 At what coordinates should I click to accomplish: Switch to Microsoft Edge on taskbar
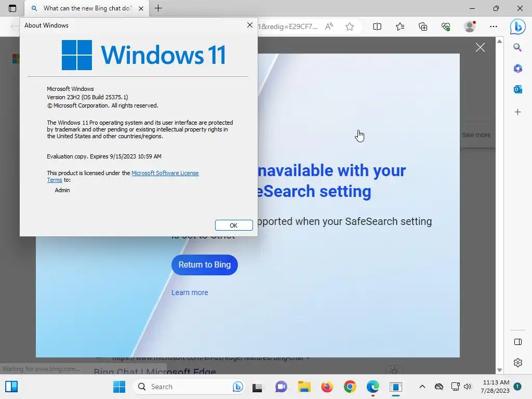tap(373, 387)
